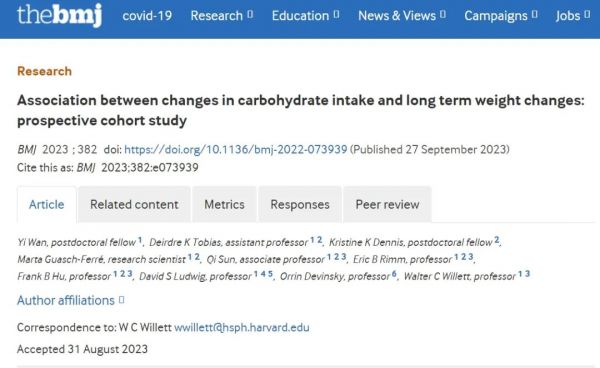Open the Jobs dropdown menu
This screenshot has width=600, height=368.
(573, 16)
